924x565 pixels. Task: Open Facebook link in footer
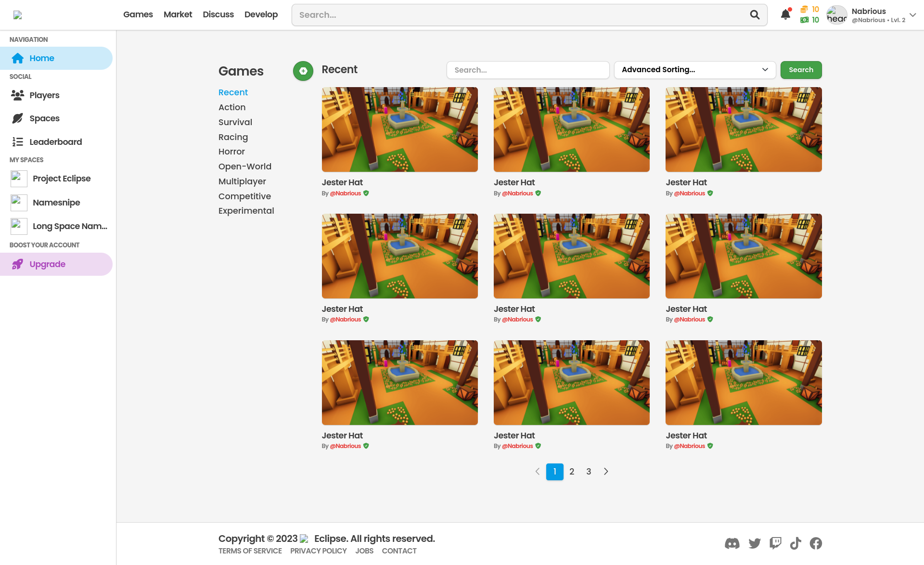click(x=816, y=543)
